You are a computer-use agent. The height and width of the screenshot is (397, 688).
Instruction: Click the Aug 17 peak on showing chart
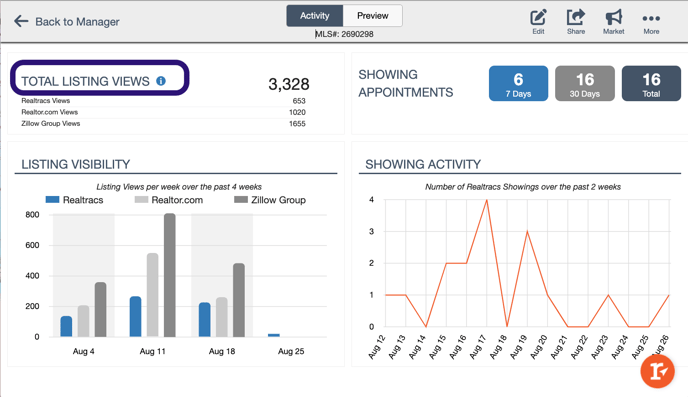pos(486,200)
